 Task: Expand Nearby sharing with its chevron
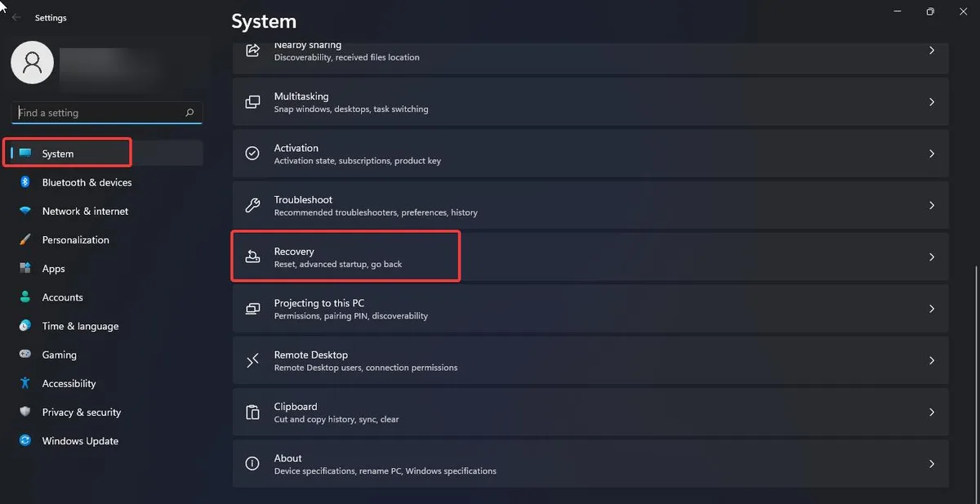[x=932, y=51]
